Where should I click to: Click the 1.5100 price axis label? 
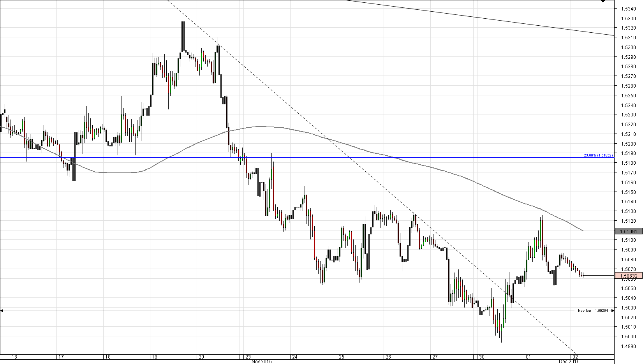tap(629, 240)
